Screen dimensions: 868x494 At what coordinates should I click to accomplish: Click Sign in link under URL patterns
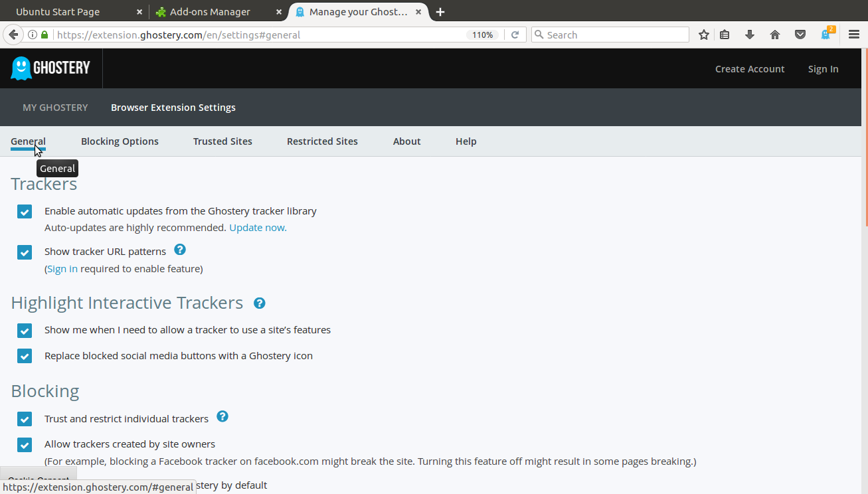62,268
